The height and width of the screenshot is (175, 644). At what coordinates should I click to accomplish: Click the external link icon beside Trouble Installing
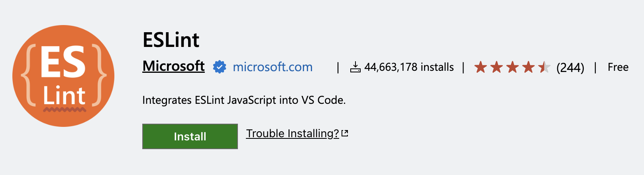click(x=345, y=134)
